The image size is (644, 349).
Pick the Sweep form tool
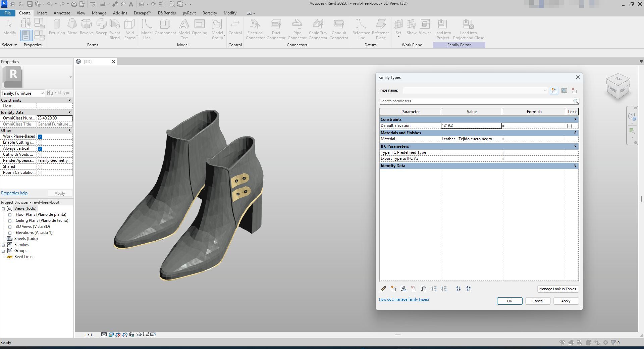(x=101, y=27)
